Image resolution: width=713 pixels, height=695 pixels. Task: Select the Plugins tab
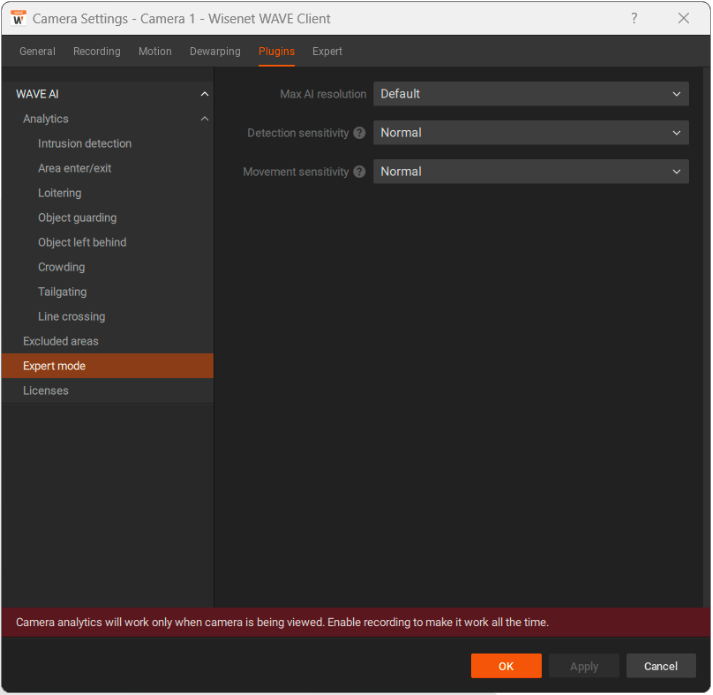276,51
